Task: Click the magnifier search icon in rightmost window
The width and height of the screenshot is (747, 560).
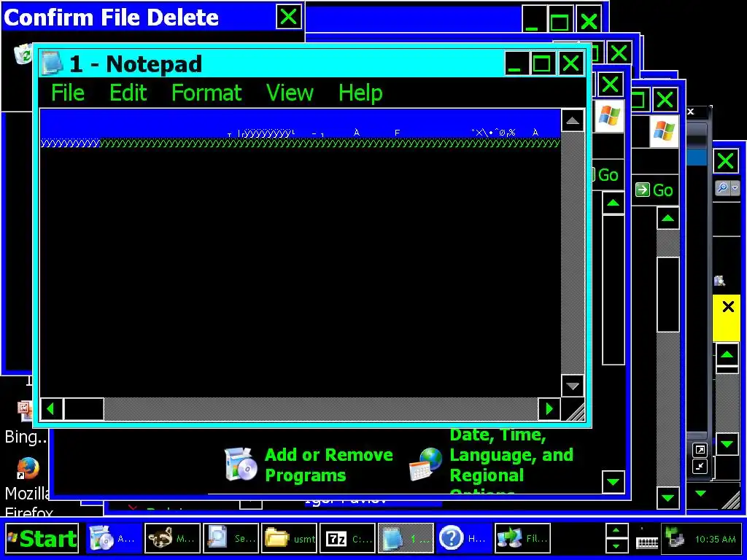Action: (x=722, y=188)
